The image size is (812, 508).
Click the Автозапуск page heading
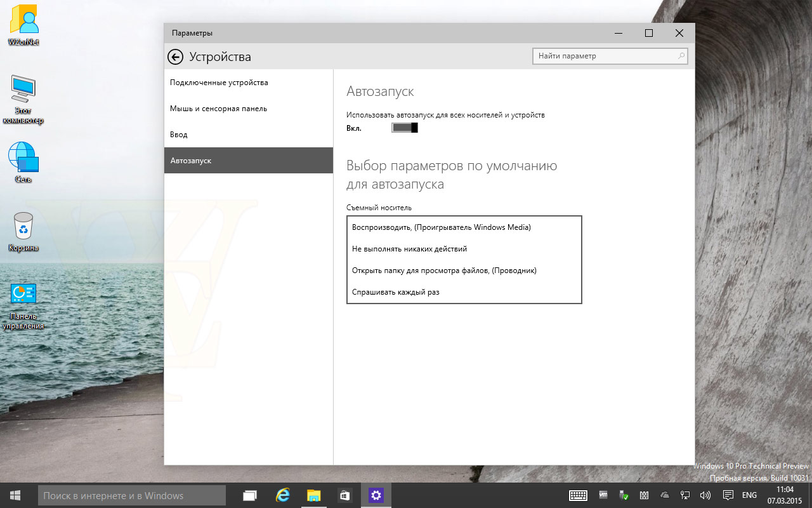(380, 91)
